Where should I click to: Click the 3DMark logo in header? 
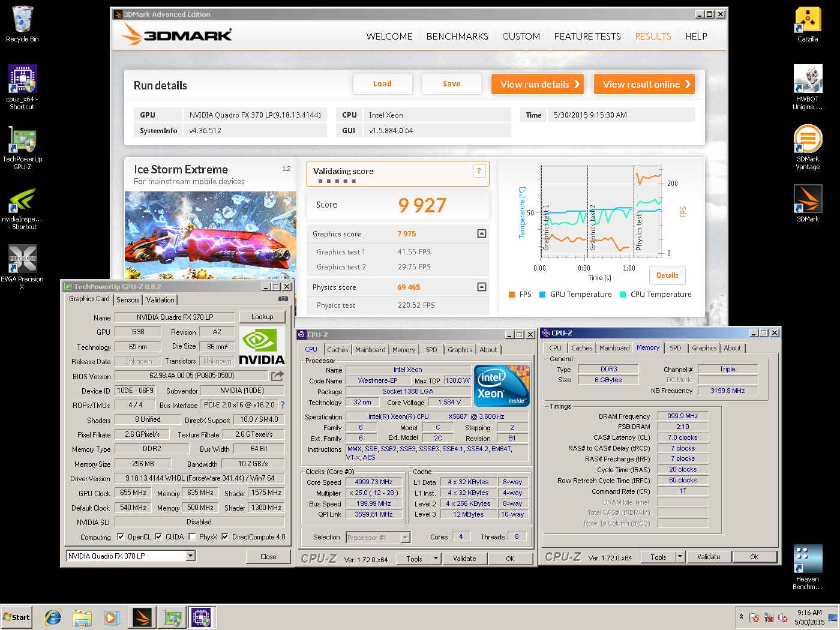[x=176, y=35]
